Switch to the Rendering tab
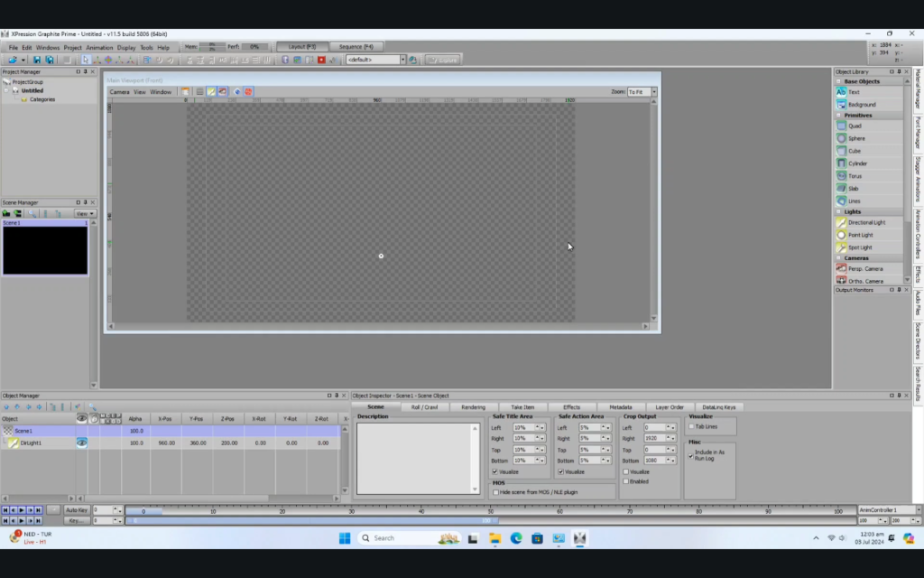This screenshot has height=578, width=924. [x=473, y=407]
